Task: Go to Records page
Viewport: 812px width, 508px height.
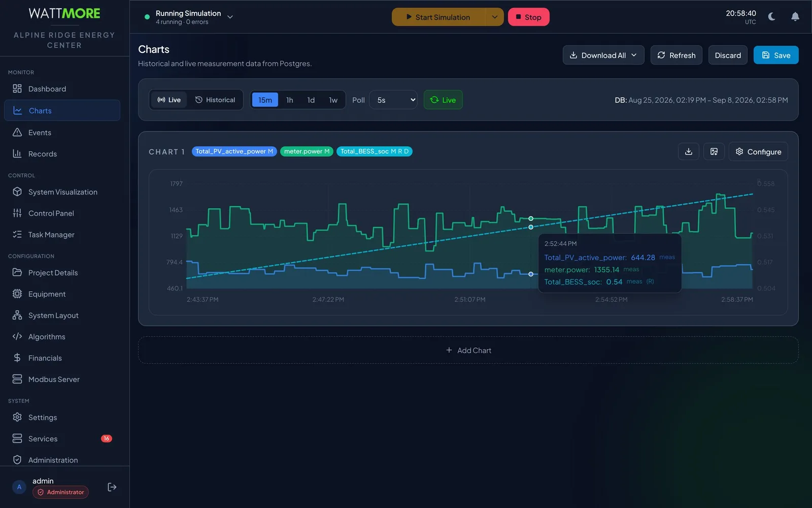Action: pos(62,154)
